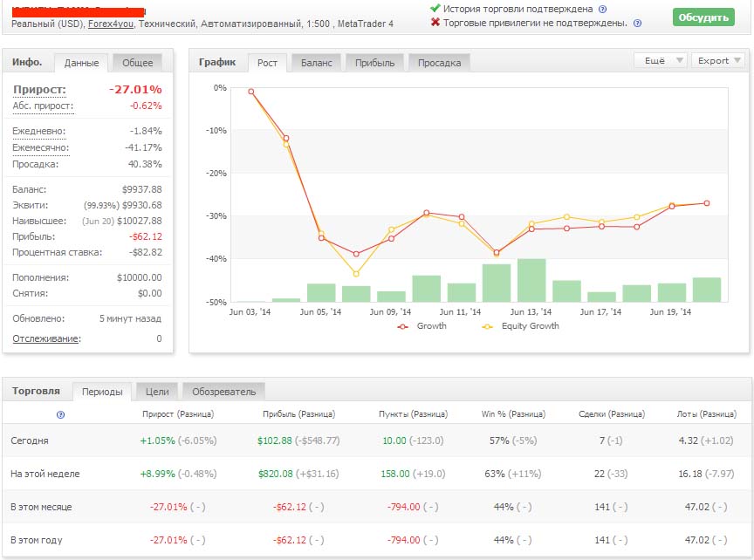This screenshot has height=560, width=754.
Task: Click the first red Growth point on Jun 03
Action: click(250, 92)
